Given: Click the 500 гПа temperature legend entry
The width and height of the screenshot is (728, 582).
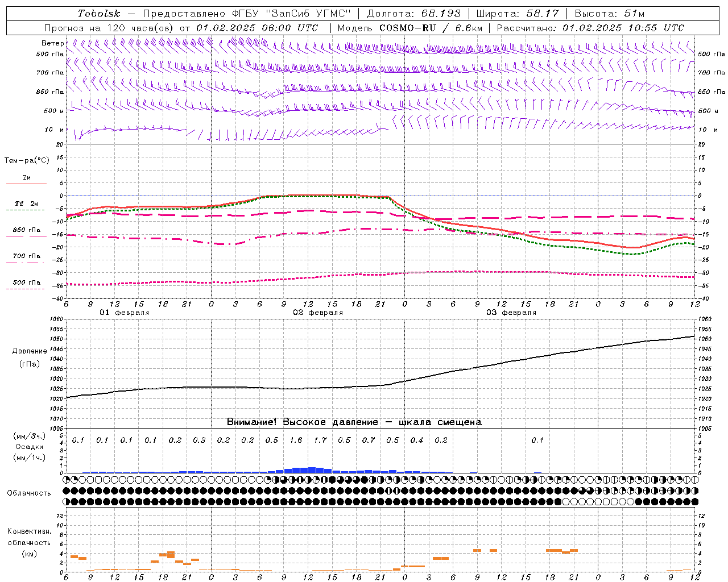Looking at the screenshot, I should click(x=27, y=282).
